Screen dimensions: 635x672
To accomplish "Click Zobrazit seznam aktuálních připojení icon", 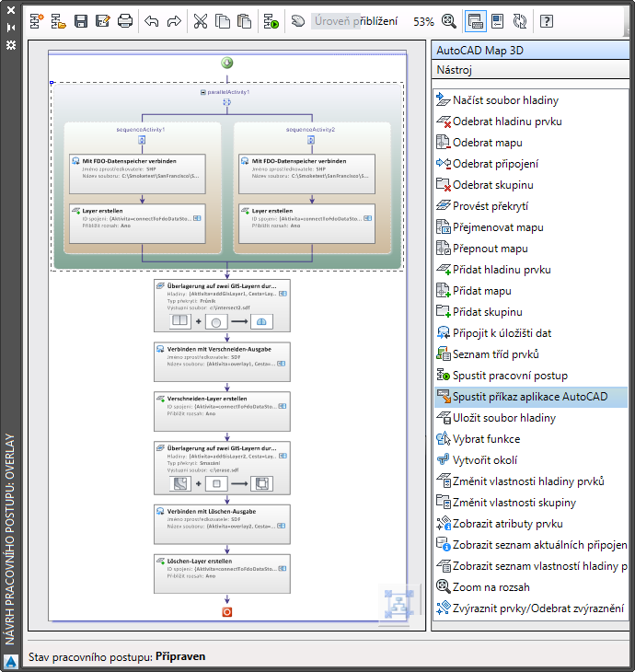I will (x=443, y=544).
